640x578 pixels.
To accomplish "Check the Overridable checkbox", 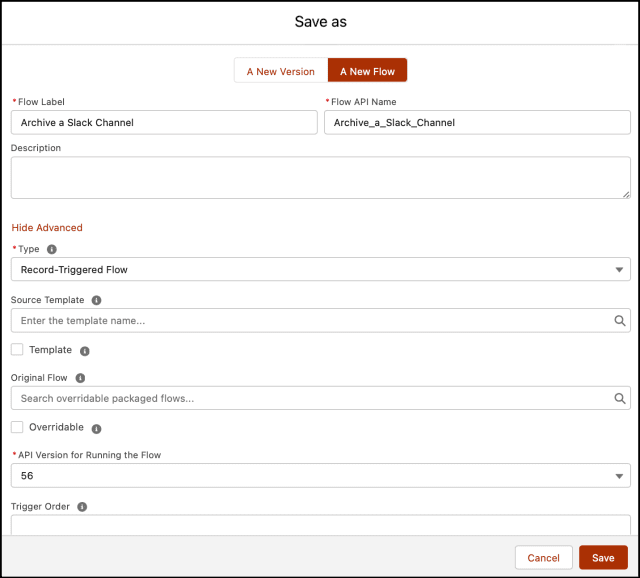I will coord(17,427).
